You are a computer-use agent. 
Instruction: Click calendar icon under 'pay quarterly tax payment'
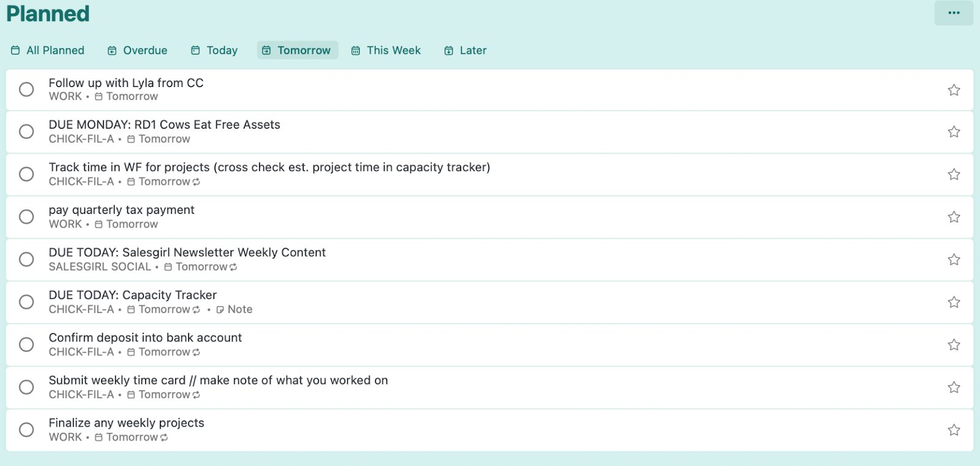tap(99, 225)
